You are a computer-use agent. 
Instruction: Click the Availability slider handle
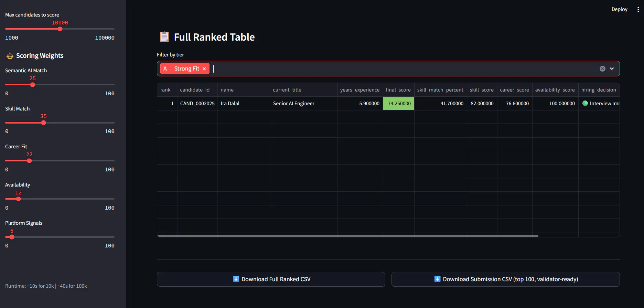pyautogui.click(x=19, y=199)
